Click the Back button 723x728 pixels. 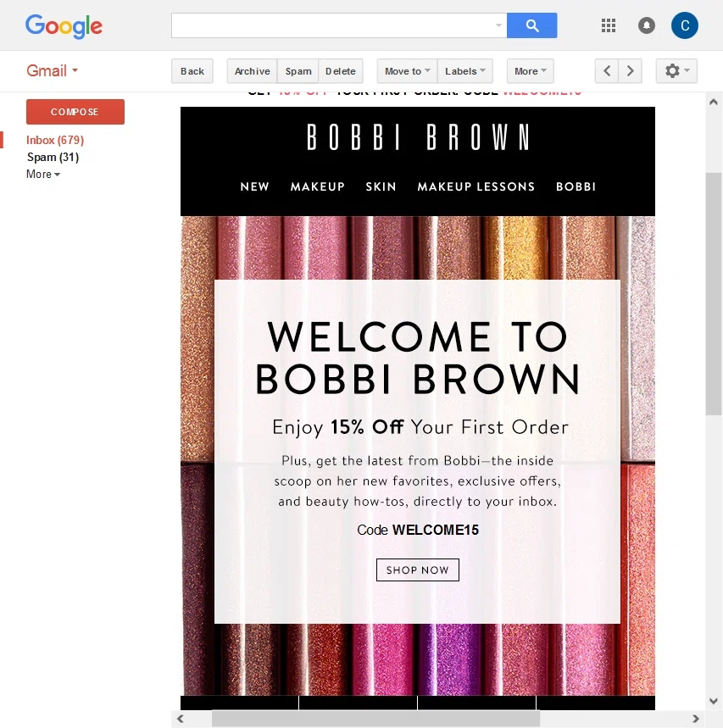(192, 71)
